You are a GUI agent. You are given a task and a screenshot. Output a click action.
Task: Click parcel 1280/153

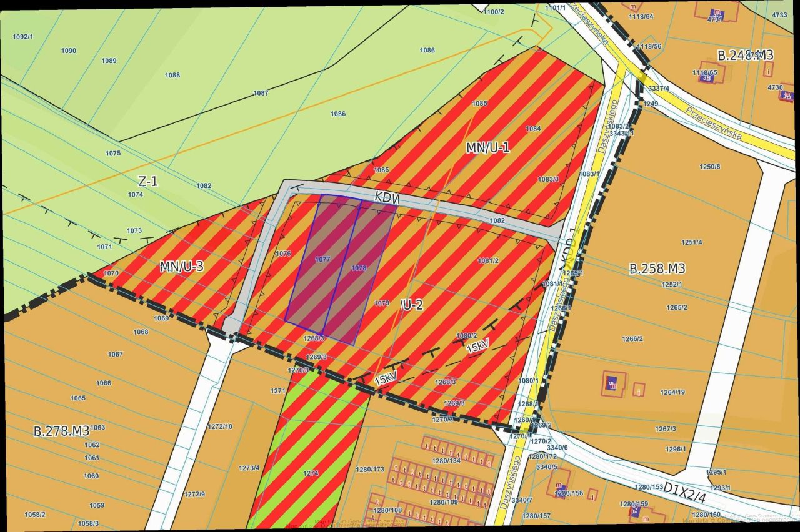tap(649, 486)
